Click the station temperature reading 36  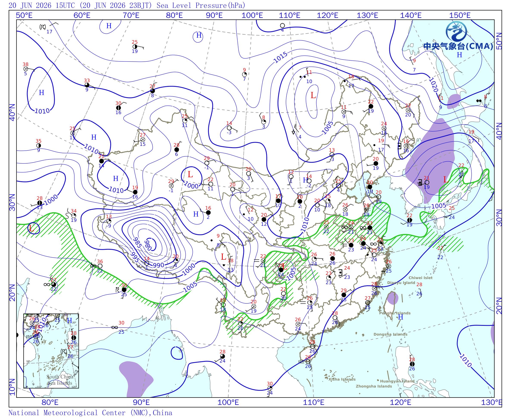pos(100,262)
